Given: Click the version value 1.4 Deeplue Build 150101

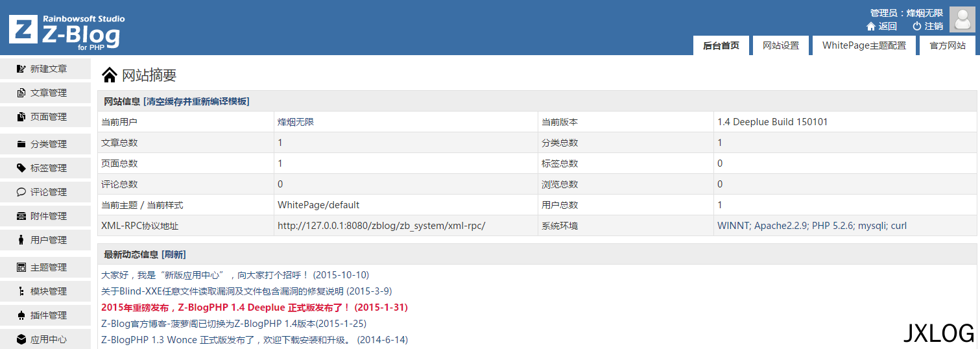Looking at the screenshot, I should point(772,122).
